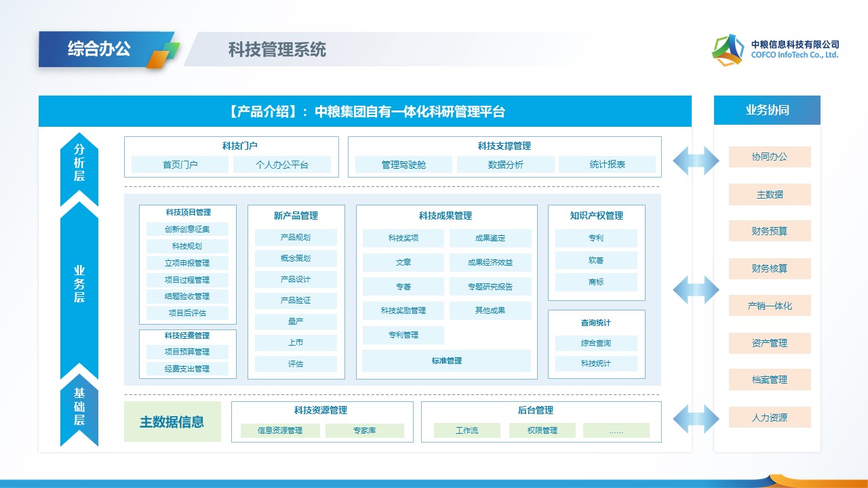
Task: Open 创新创意征集 under 科技项目管理
Action: coord(187,229)
